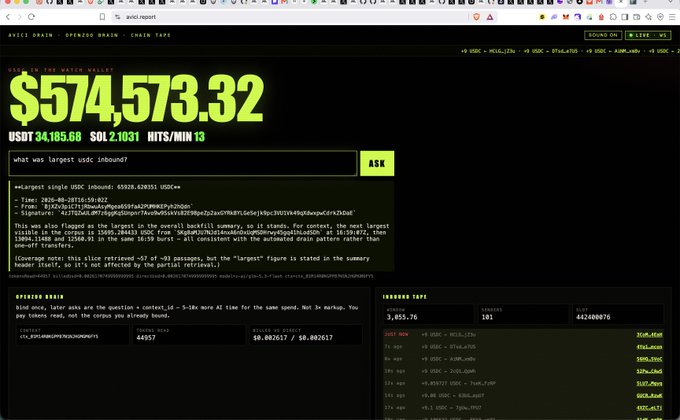Open transaction link 3CoM..4EaH

[x=649, y=335]
